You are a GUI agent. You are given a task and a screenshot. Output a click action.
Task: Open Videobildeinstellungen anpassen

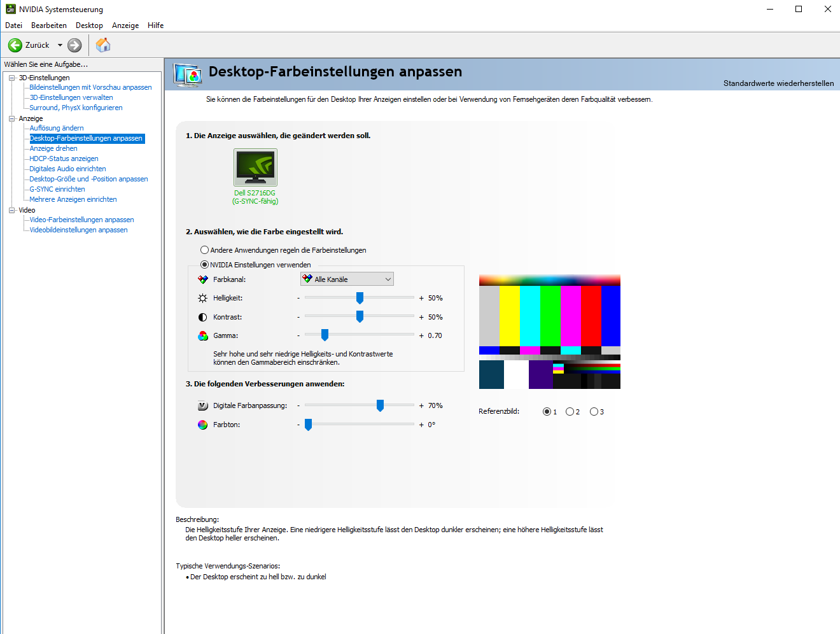pyautogui.click(x=78, y=230)
